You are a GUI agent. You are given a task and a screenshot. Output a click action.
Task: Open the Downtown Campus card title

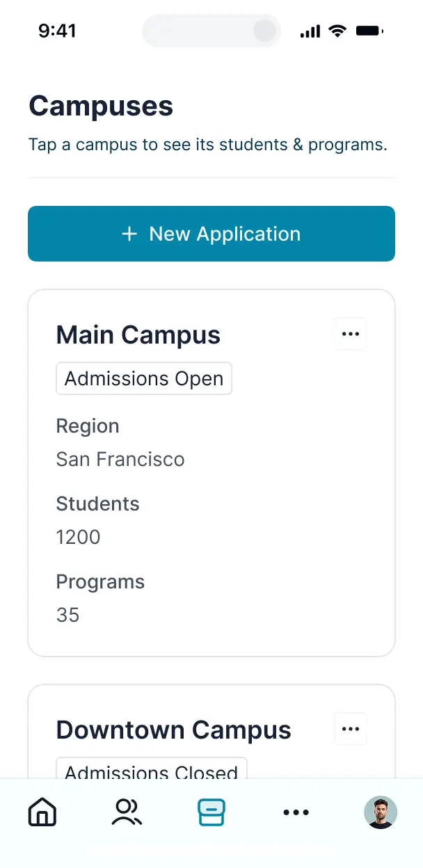173,730
